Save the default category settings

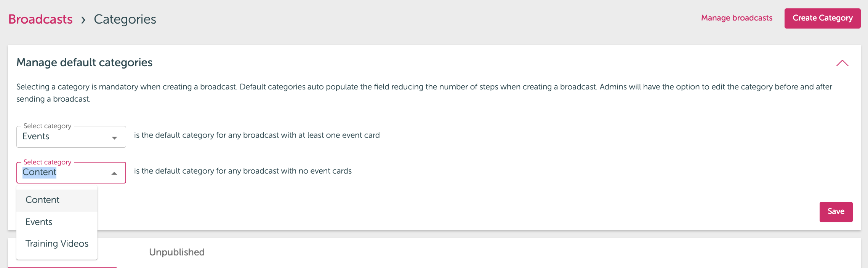click(836, 212)
